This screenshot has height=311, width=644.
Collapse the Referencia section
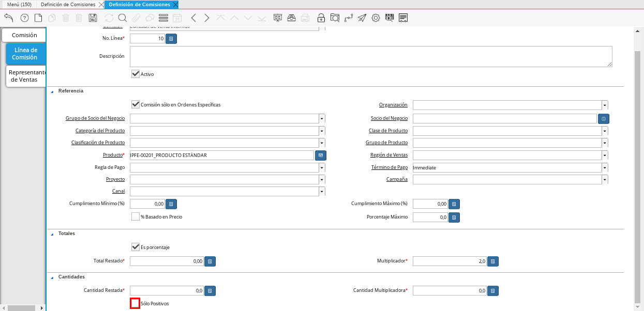52,91
